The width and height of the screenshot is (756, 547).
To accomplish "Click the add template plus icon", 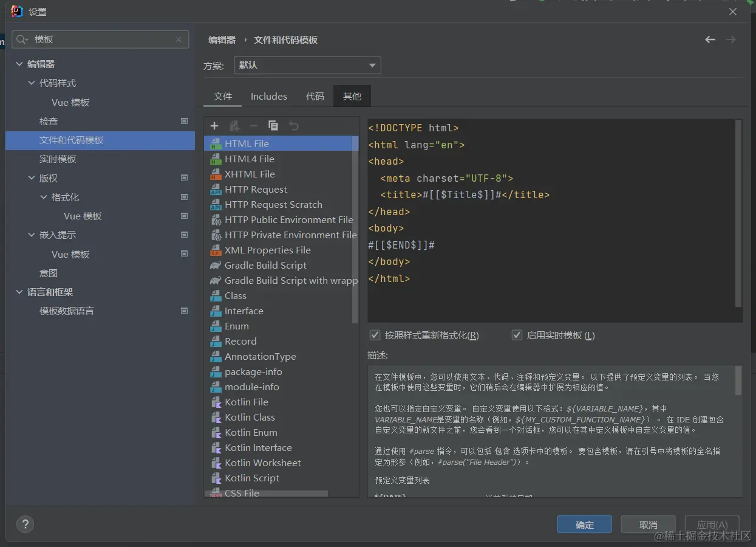I will [x=214, y=126].
